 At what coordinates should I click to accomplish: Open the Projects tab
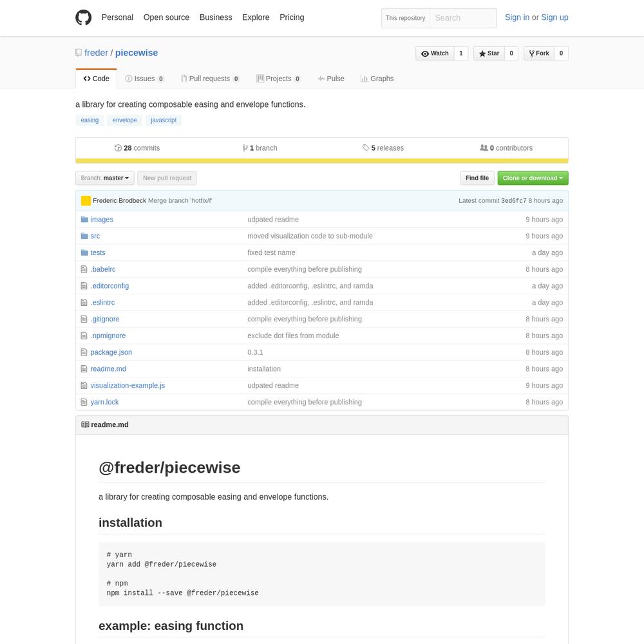click(279, 79)
